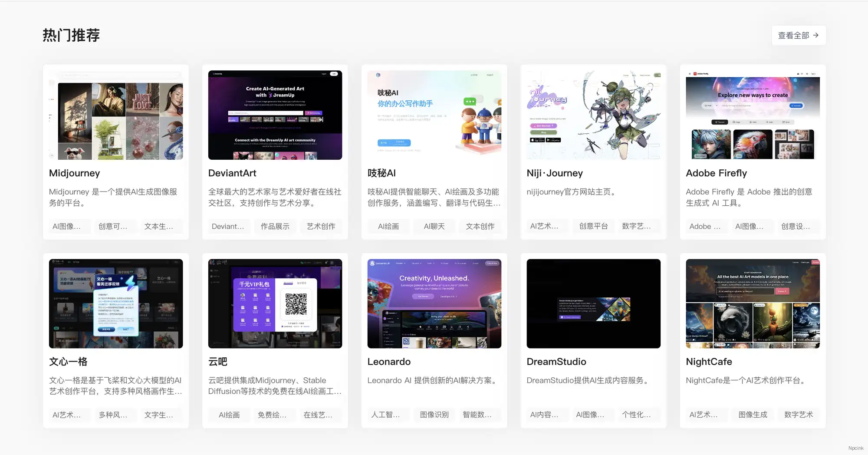Viewport: 868px width, 455px height.
Task: 打开 Leonardo 的详情页
Action: point(388,361)
